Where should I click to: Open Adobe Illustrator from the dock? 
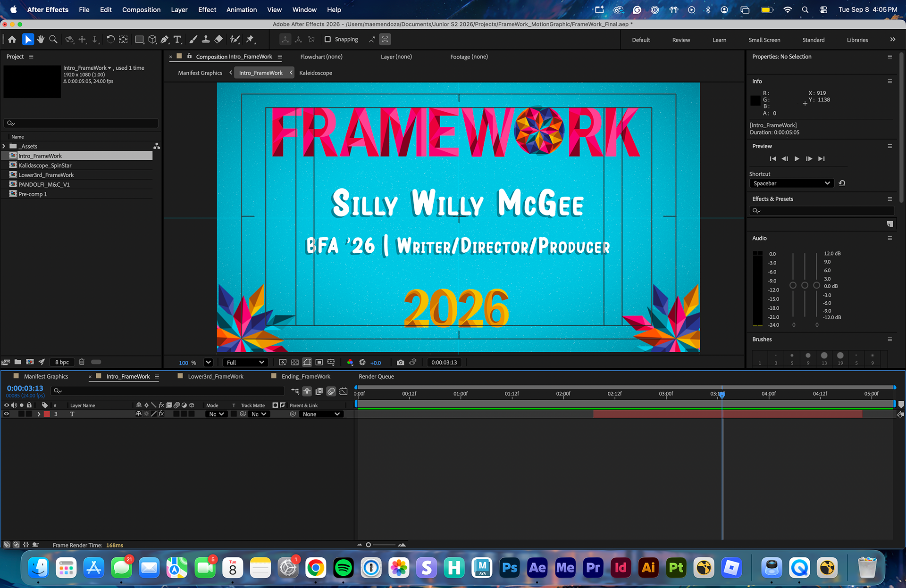click(648, 568)
